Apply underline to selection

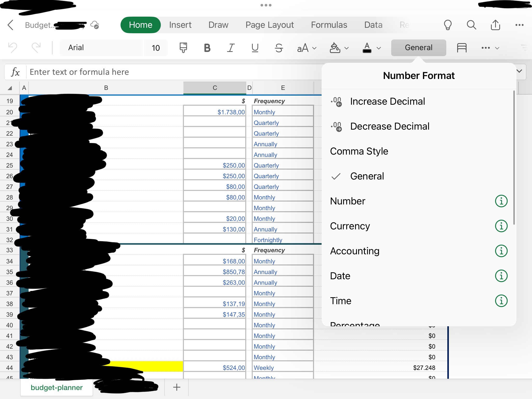point(255,48)
